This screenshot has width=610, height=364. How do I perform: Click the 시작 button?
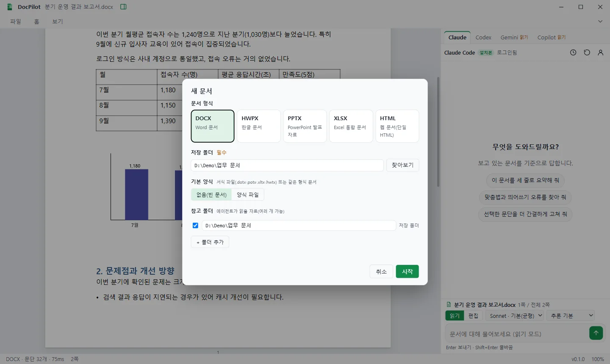(x=407, y=271)
